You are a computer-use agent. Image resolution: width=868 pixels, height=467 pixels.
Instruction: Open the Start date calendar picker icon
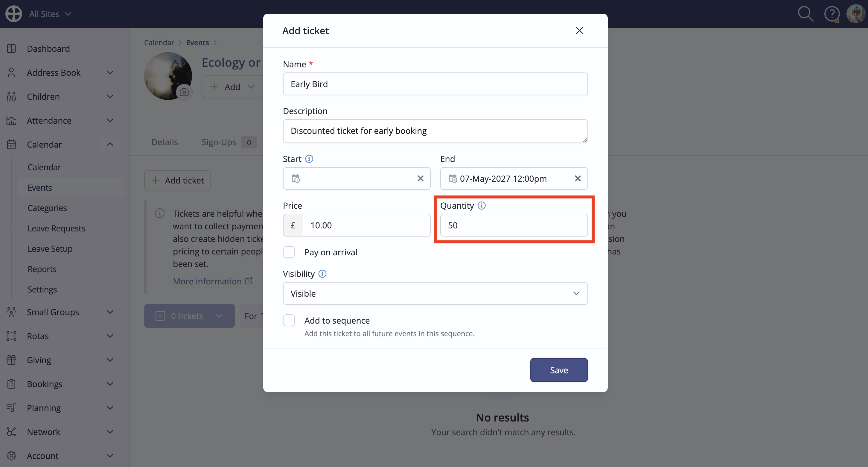[x=296, y=178]
